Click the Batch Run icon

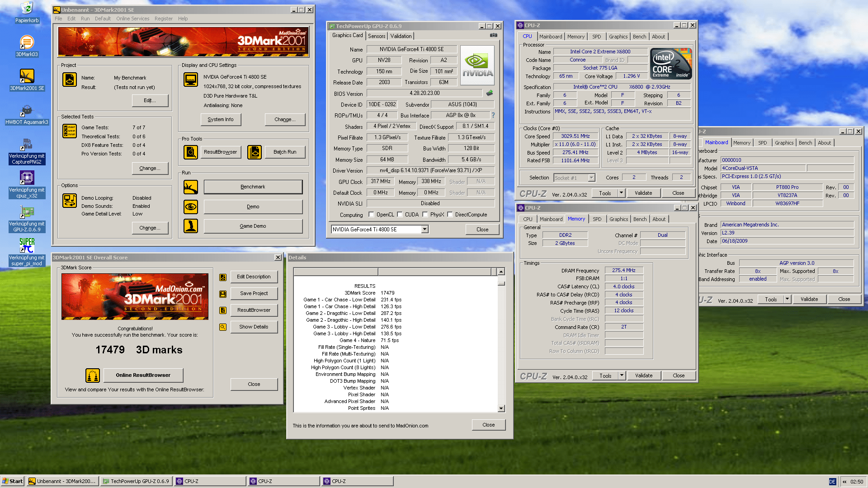coord(255,152)
